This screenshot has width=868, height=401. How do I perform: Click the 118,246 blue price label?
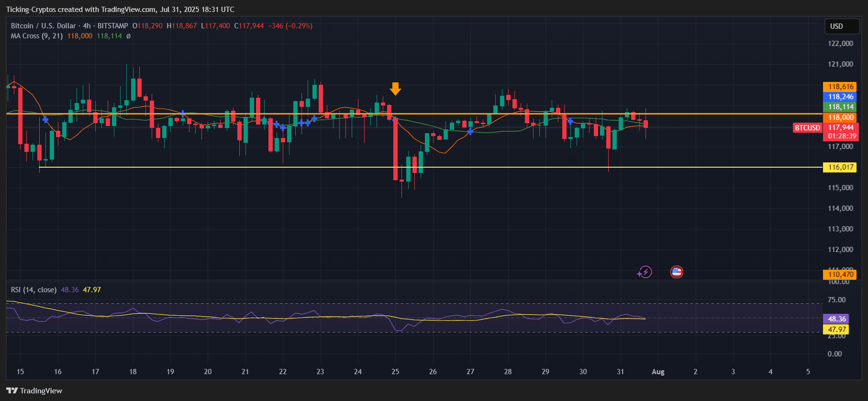[841, 97]
